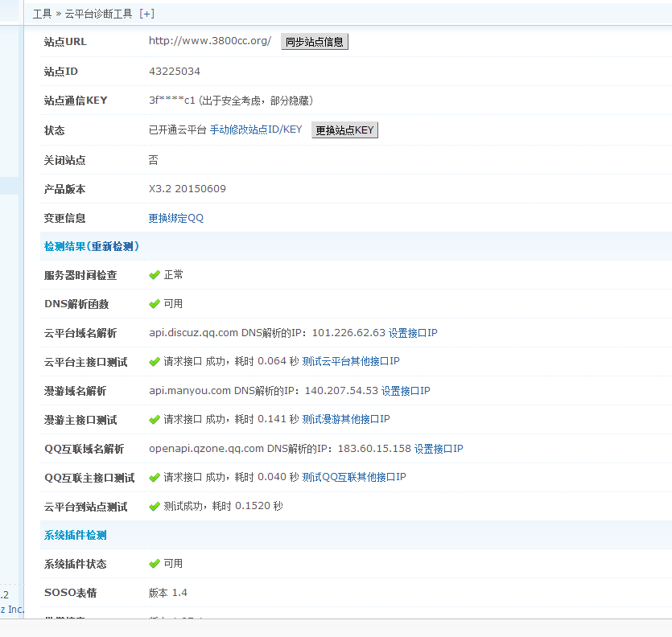This screenshot has width=672, height=637.
Task: Open 测试QQ互联其他接口IP link
Action: 354,478
